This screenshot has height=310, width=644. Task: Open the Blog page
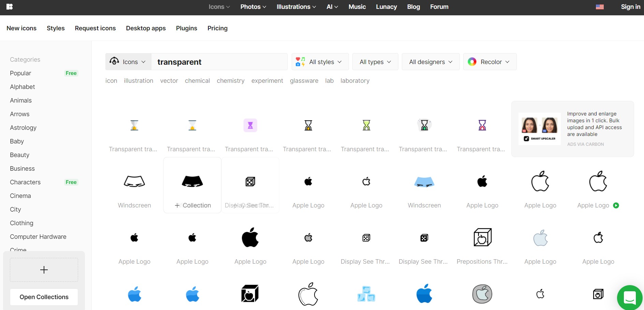coord(413,7)
